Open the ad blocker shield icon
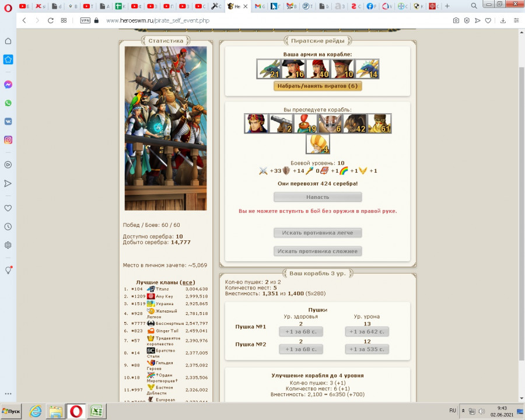Image resolution: width=525 pixels, height=420 pixels. (467, 20)
